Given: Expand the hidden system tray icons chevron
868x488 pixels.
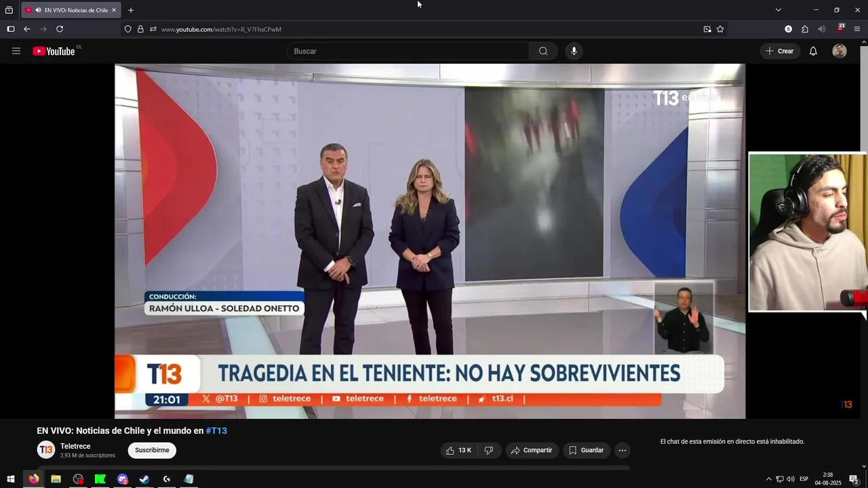Looking at the screenshot, I should (x=768, y=479).
